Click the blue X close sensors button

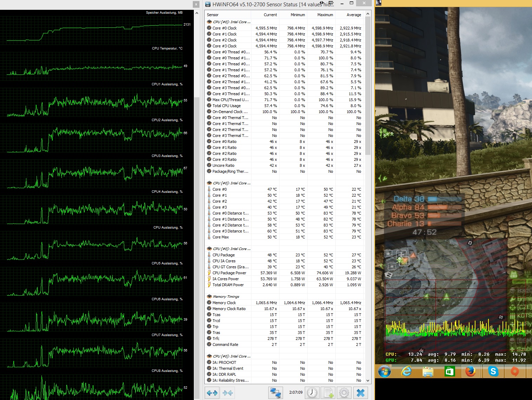coord(360,393)
